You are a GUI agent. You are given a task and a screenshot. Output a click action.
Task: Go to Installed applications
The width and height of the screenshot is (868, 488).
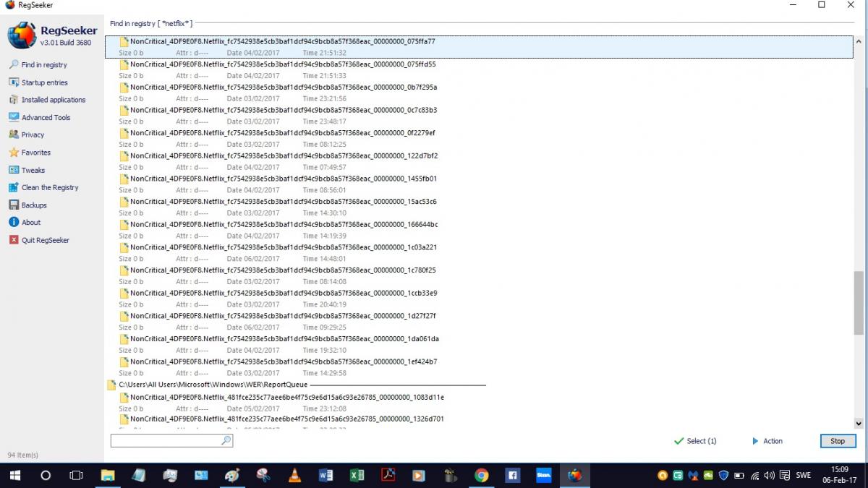pos(47,100)
